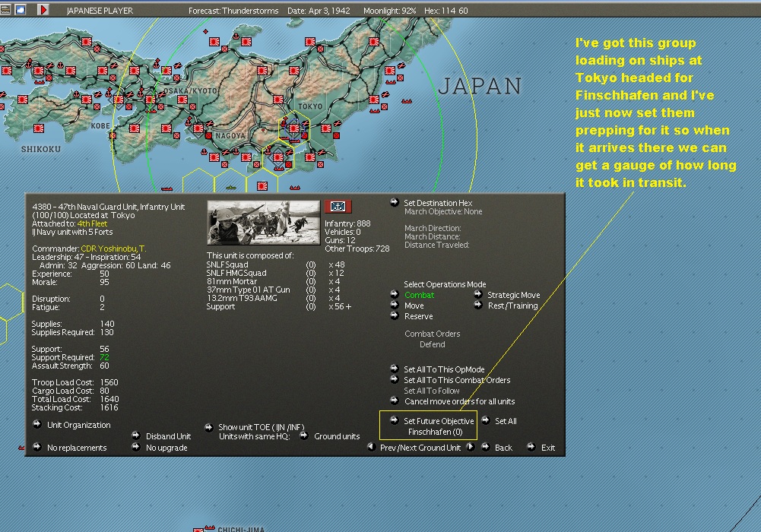Go to previous ground unit arrow

372,447
